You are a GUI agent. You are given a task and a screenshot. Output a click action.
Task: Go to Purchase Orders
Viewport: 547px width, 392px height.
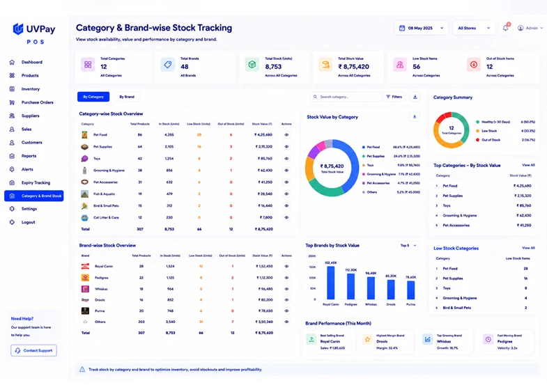coord(38,102)
